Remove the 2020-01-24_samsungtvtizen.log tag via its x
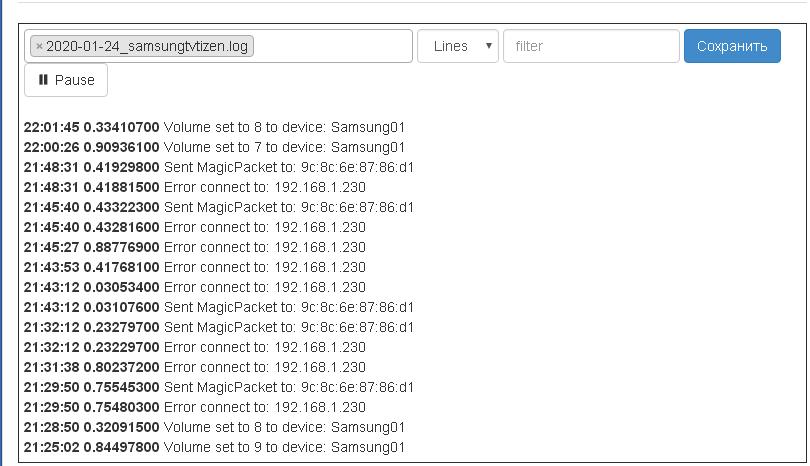 pos(39,46)
